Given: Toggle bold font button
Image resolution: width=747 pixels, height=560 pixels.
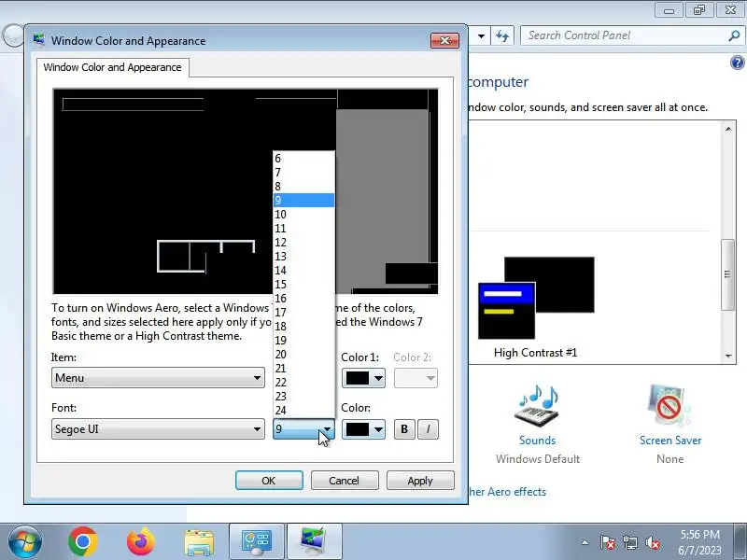Looking at the screenshot, I should point(404,429).
